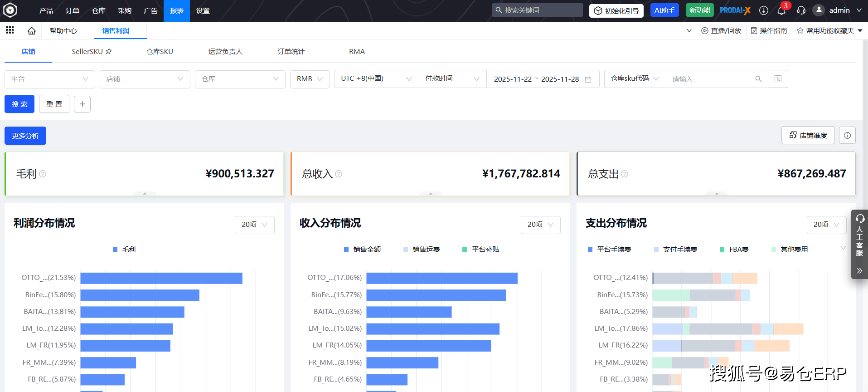The width and height of the screenshot is (868, 392).
Task: Click the info icon beside 店铺维度
Action: [847, 135]
